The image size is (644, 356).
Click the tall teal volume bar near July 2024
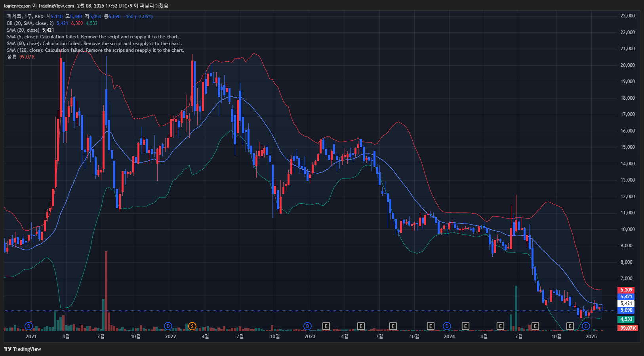pyautogui.click(x=516, y=308)
